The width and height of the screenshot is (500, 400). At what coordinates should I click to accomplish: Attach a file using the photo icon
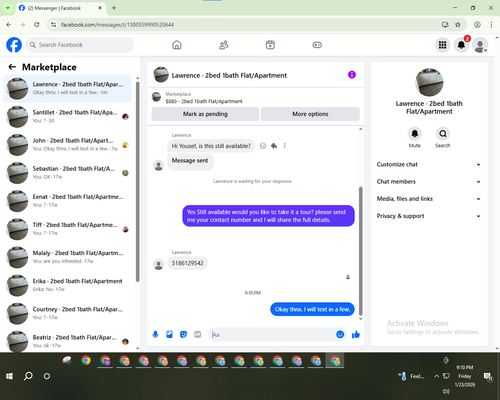(169, 334)
